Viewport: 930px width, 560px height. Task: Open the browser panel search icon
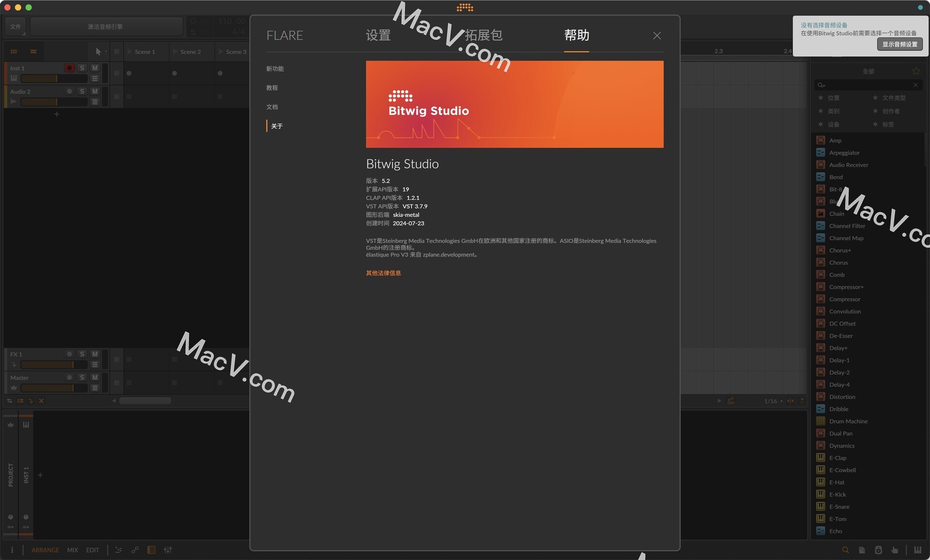click(845, 550)
